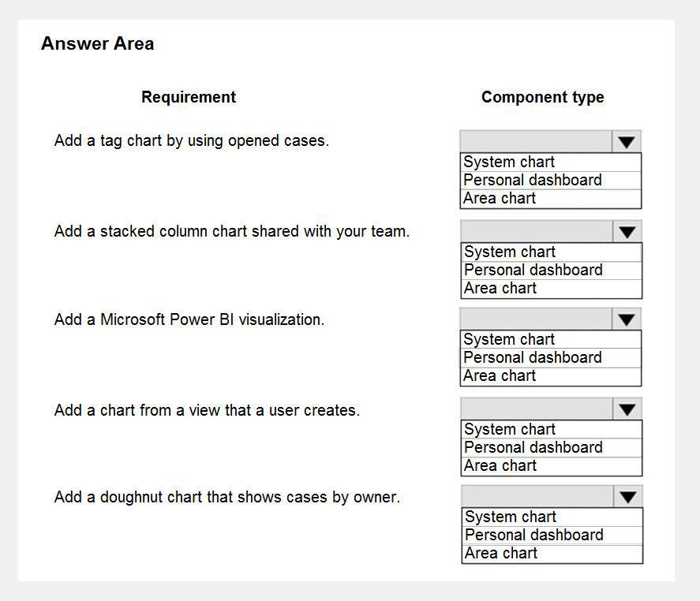This screenshot has height=601, width=700.
Task: Choose System chart for doughnut chart requirement
Action: [x=511, y=517]
